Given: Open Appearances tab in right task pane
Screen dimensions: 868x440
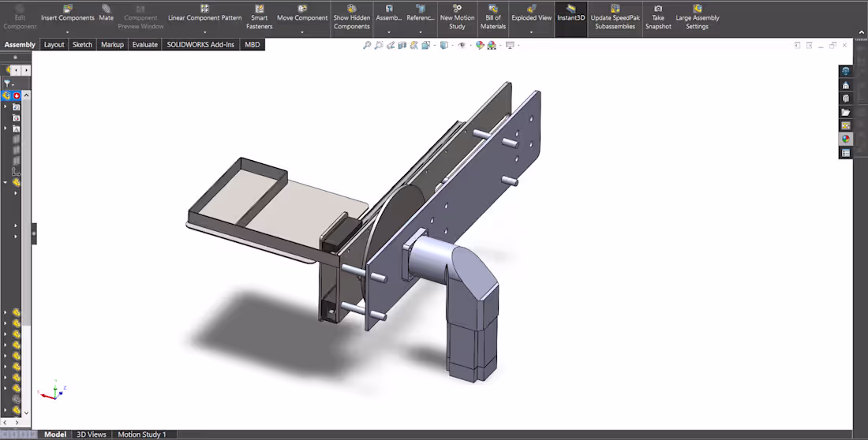Looking at the screenshot, I should (x=845, y=139).
